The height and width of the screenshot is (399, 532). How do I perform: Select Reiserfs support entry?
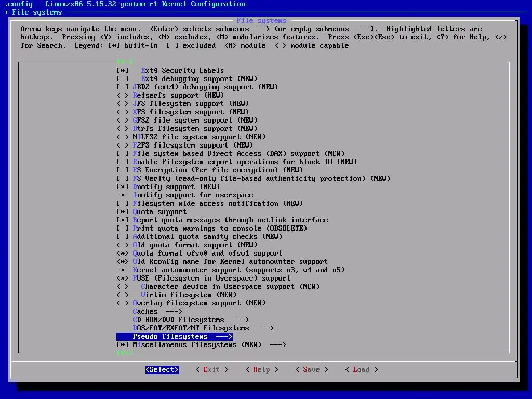[170, 96]
